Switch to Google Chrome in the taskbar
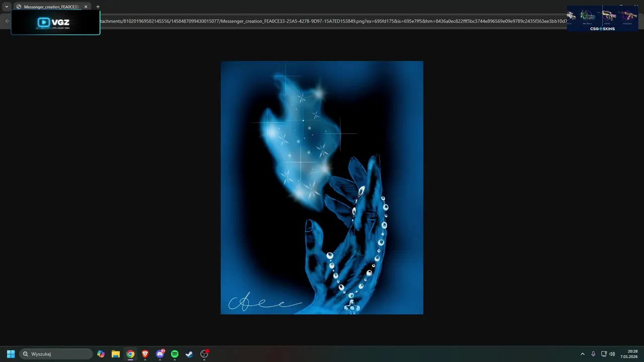This screenshot has width=644, height=362. [130, 354]
